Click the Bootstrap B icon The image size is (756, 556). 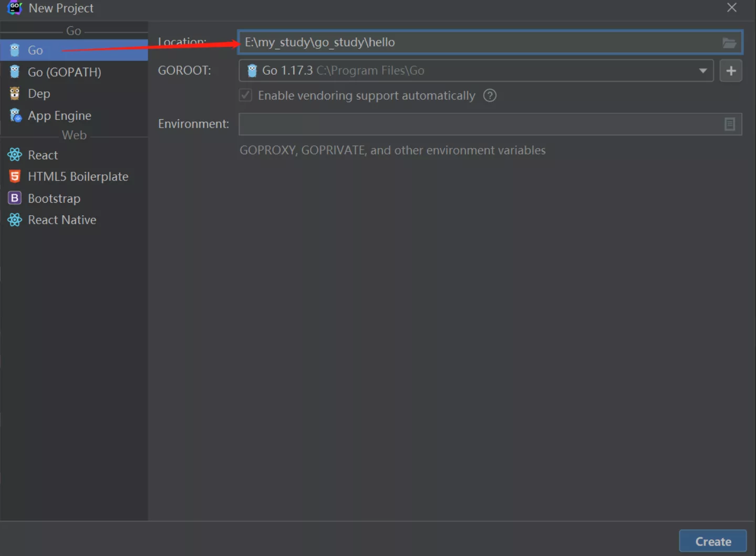pyautogui.click(x=15, y=198)
